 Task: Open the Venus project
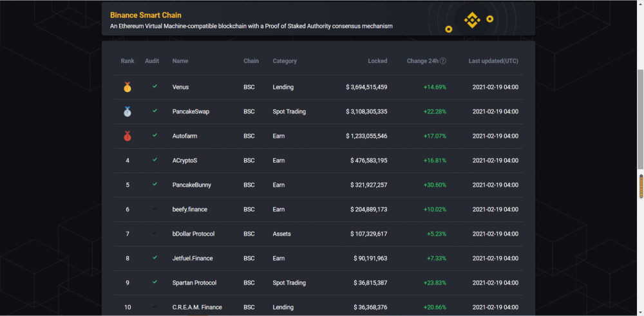point(181,87)
